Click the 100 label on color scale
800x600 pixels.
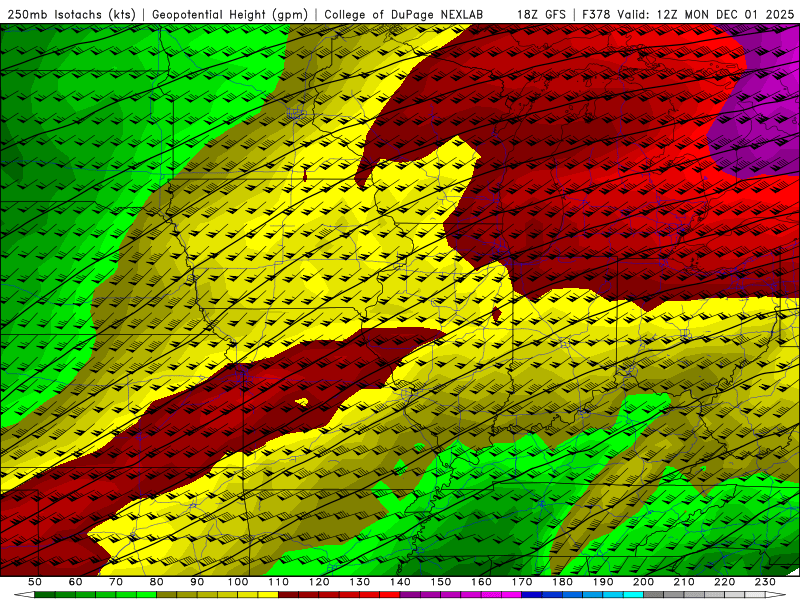pyautogui.click(x=238, y=582)
